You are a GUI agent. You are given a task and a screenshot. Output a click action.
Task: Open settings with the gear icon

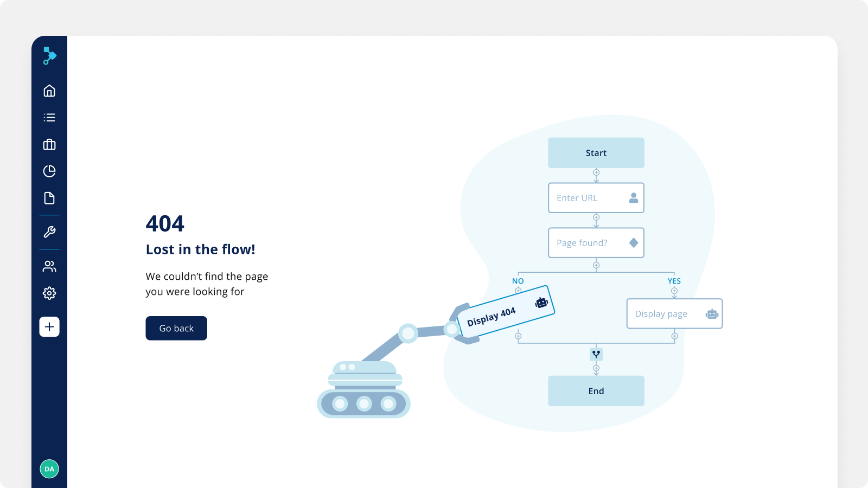point(49,293)
